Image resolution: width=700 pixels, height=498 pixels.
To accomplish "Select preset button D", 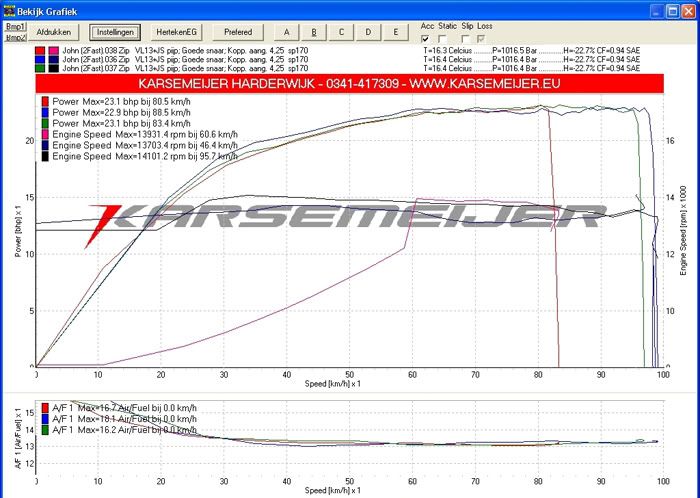I will (x=368, y=32).
